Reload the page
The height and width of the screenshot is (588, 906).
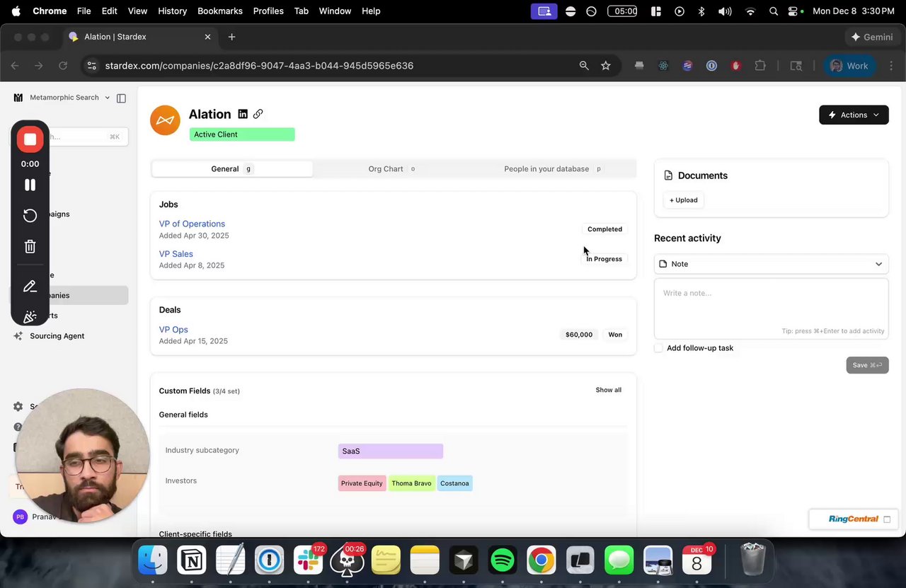click(63, 66)
